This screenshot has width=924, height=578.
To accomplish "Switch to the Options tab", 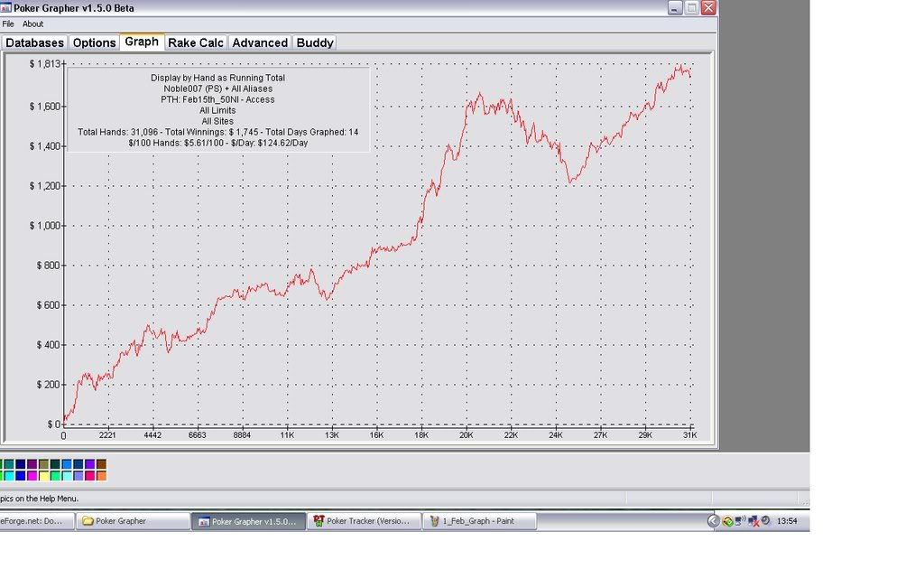I will 94,42.
